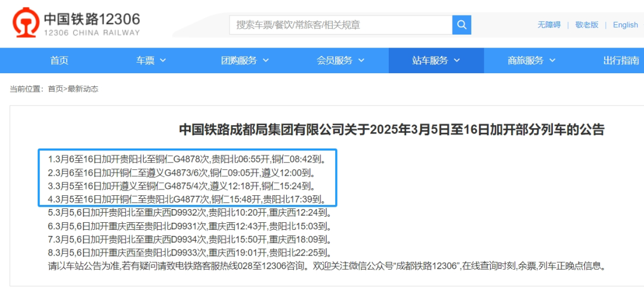Click the announcement title heading
Image resolution: width=644 pixels, height=296 pixels.
pos(392,130)
